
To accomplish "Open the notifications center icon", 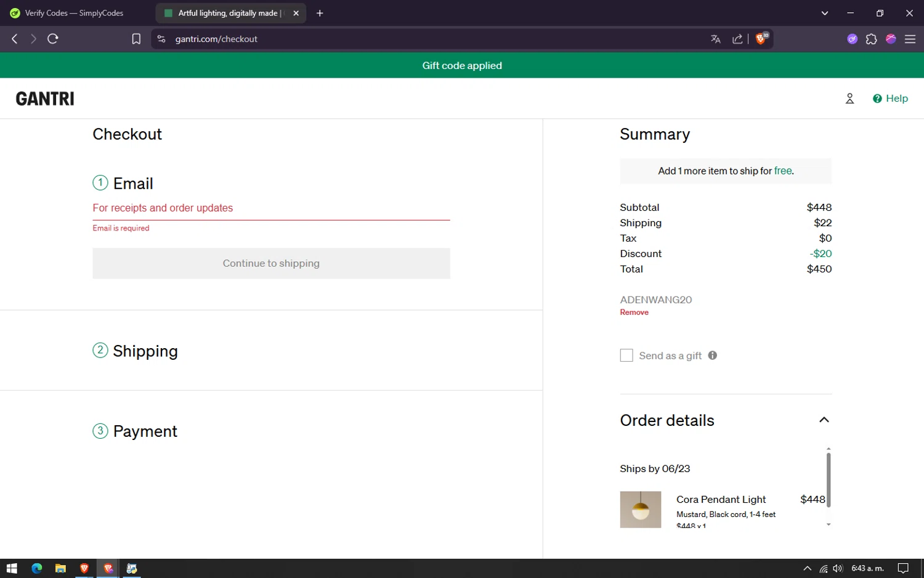I will [x=903, y=568].
